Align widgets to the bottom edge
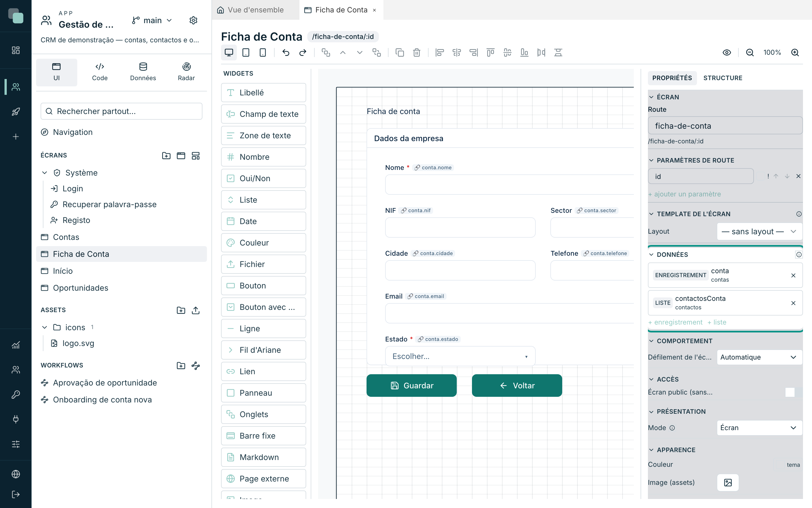The width and height of the screenshot is (812, 508). (x=524, y=52)
